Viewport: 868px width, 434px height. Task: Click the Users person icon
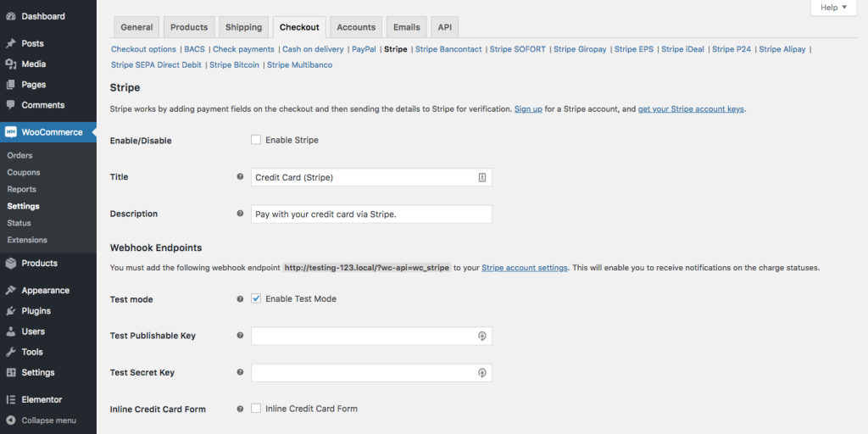pos(10,331)
